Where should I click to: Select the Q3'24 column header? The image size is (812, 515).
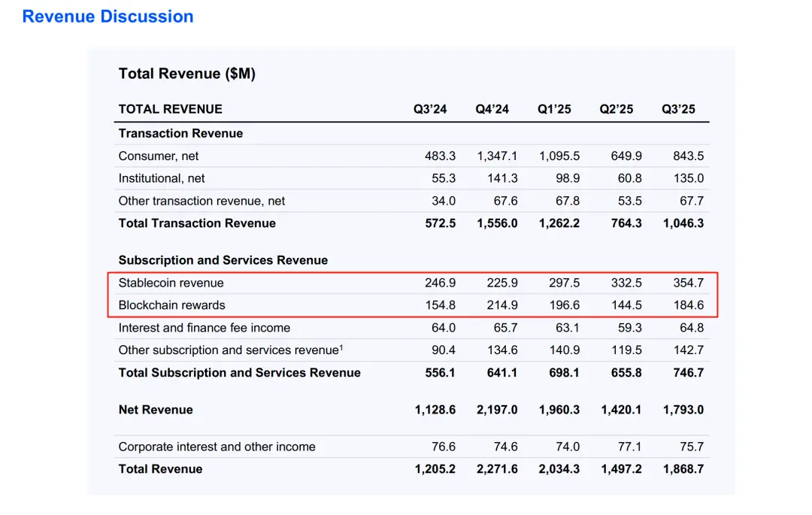coord(430,109)
